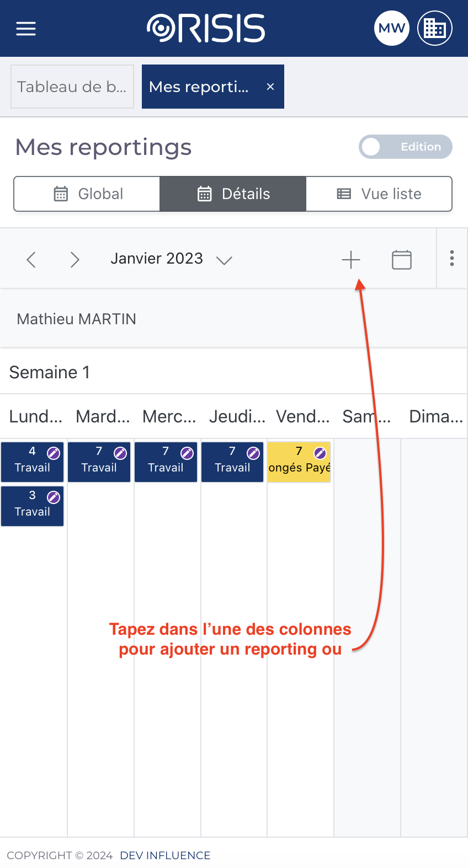The height and width of the screenshot is (868, 468).
Task: Open the Tableau de bord tab
Action: coord(72,87)
